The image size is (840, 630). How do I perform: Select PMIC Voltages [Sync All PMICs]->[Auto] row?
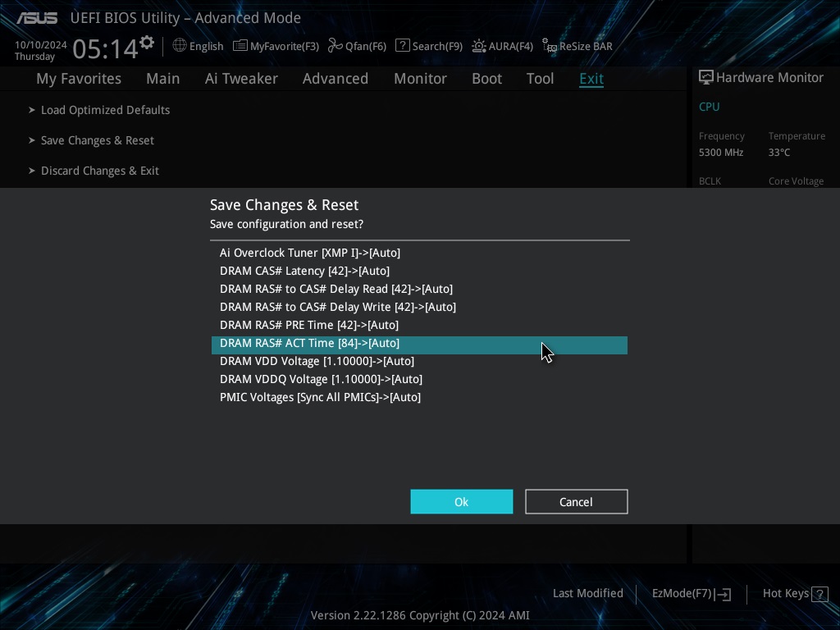(419, 398)
